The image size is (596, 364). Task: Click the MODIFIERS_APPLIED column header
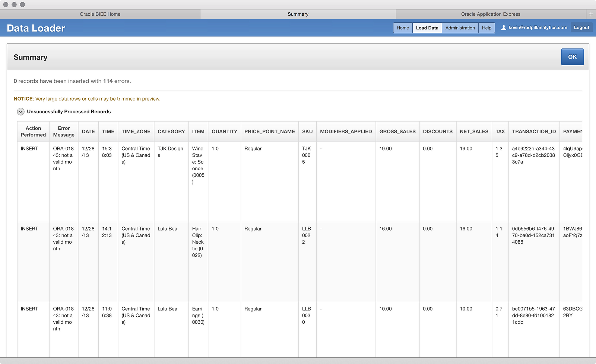tap(346, 132)
